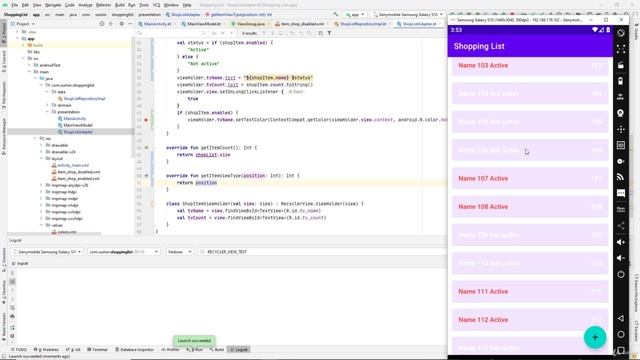Switch to the MainViewModel.kt editor tab
This screenshot has height=360, width=640.
pos(202,24)
